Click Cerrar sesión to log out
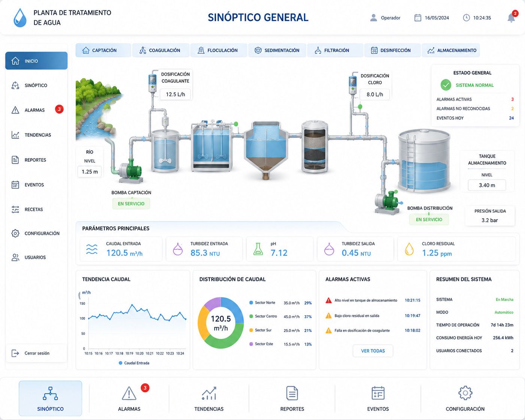The width and height of the screenshot is (525, 420). pos(36,353)
